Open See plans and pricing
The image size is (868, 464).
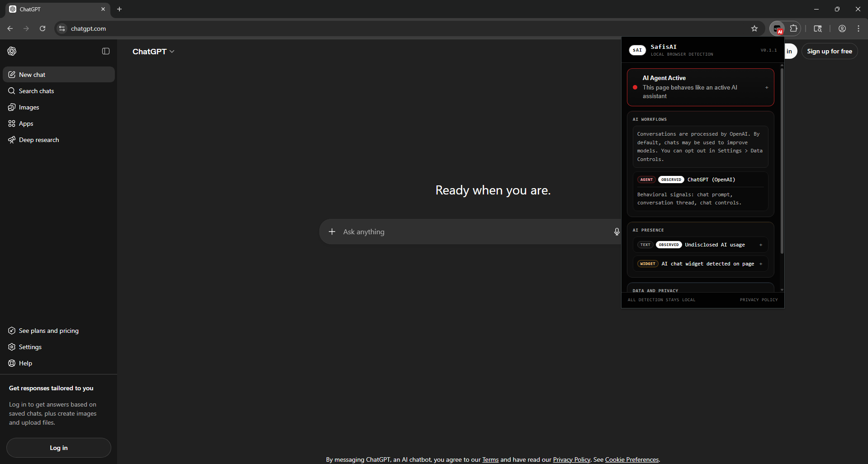point(59,331)
